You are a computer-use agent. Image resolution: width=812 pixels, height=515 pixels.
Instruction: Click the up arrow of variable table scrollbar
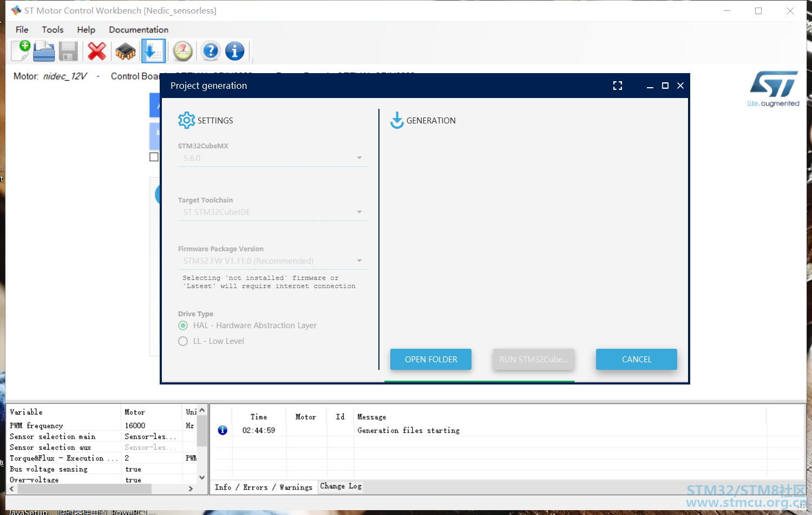click(x=202, y=410)
